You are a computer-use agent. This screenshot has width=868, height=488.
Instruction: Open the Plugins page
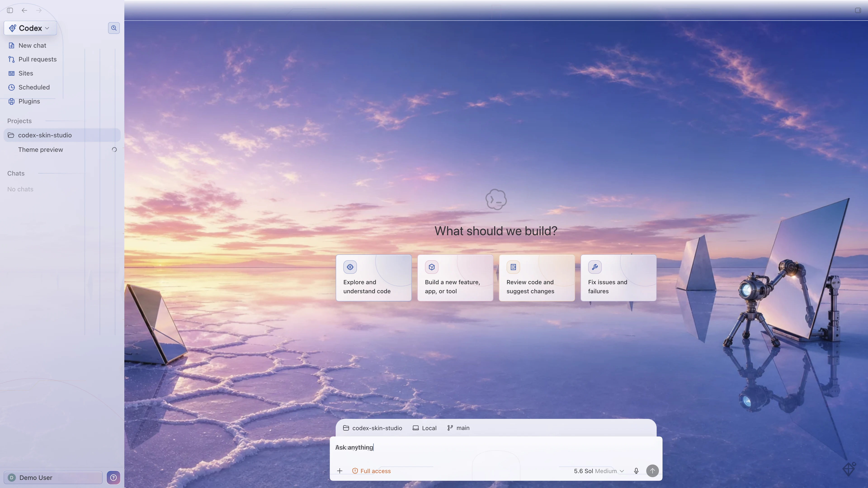(x=62, y=101)
